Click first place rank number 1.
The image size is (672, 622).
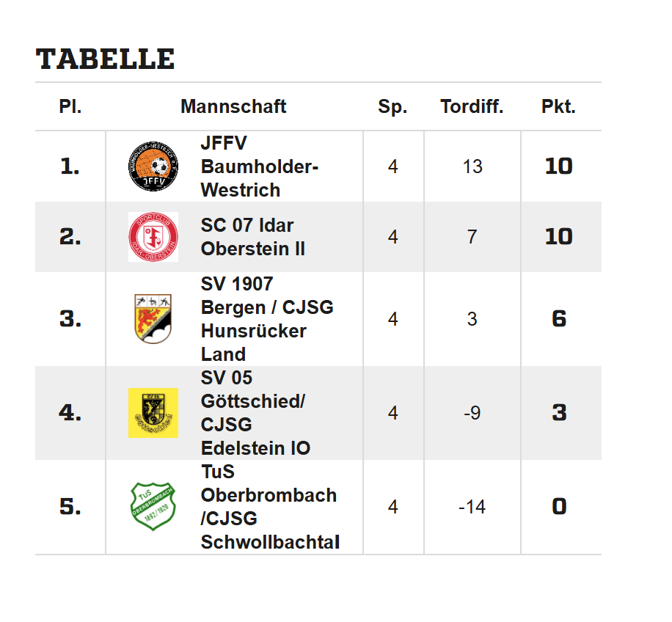coord(70,167)
